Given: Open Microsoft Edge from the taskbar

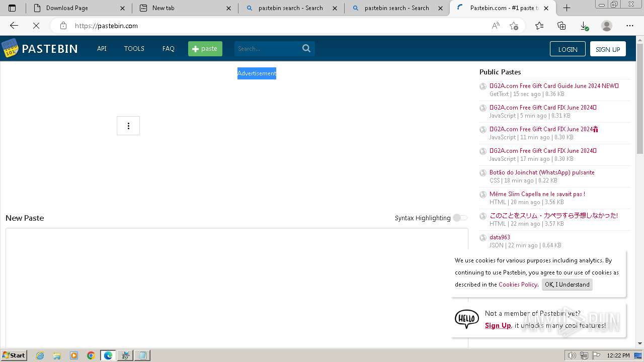Looking at the screenshot, I should tap(108, 355).
